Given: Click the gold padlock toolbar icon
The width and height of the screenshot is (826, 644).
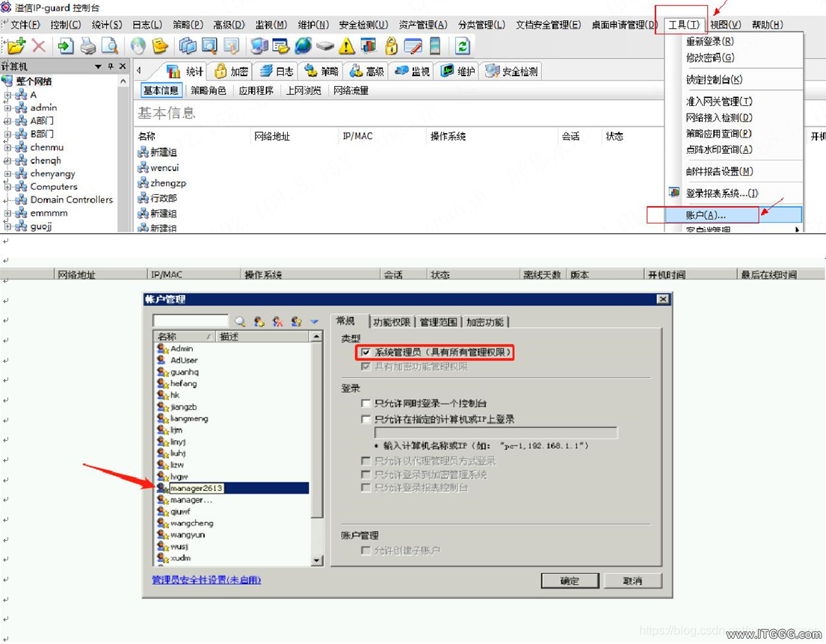Looking at the screenshot, I should pyautogui.click(x=391, y=46).
